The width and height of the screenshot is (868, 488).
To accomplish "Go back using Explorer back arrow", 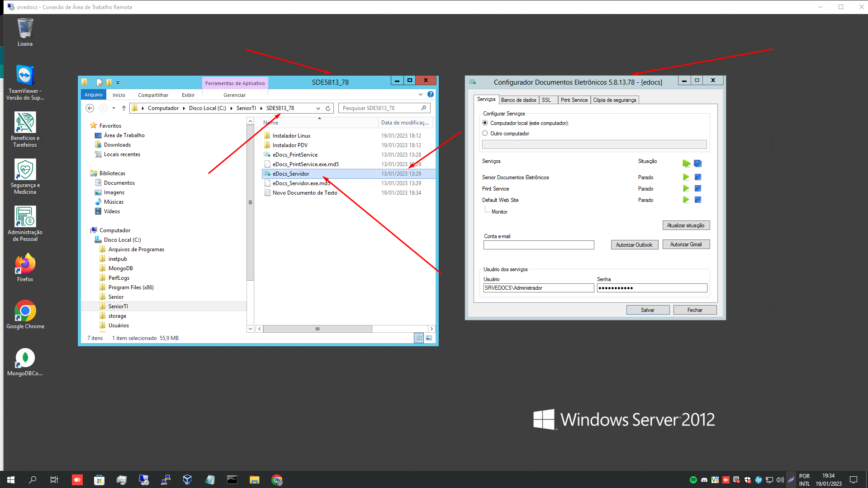I will click(x=90, y=108).
